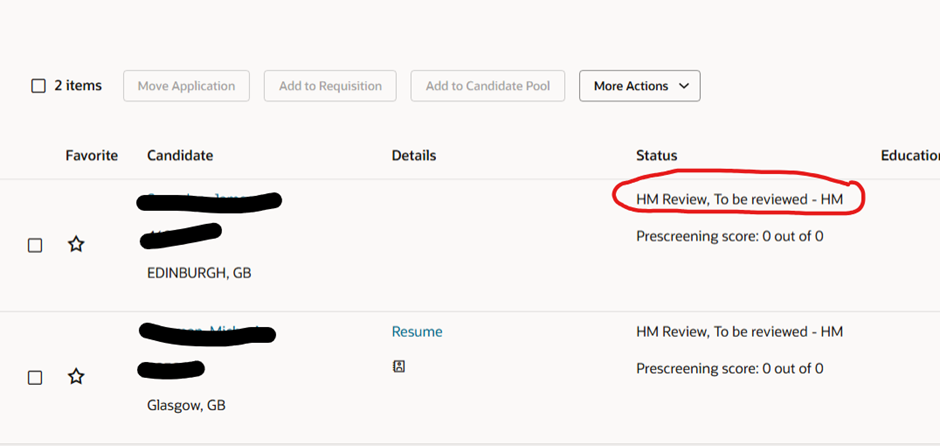Click the Details column header
Viewport: 940px width, 446px height.
coord(414,156)
